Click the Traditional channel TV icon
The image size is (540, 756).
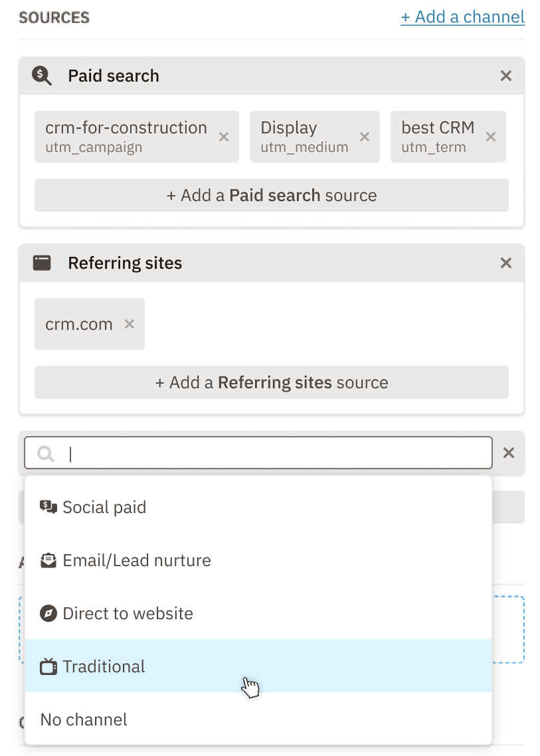[x=47, y=666]
